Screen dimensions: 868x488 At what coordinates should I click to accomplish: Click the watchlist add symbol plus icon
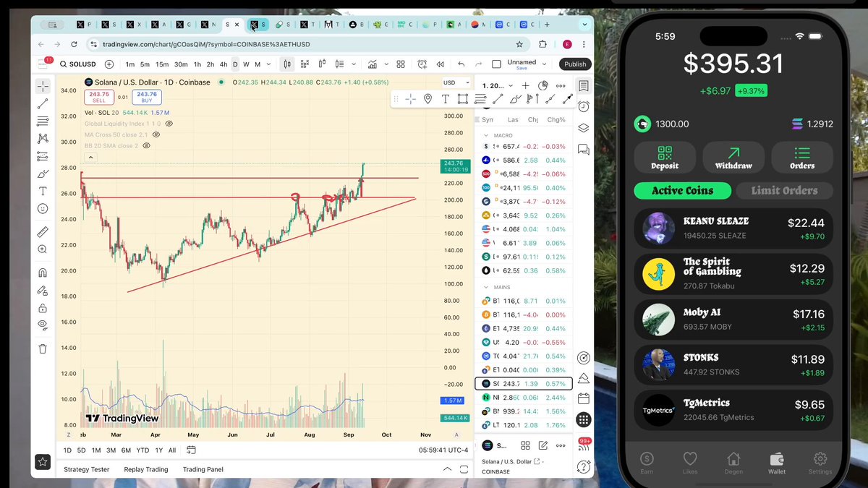526,86
